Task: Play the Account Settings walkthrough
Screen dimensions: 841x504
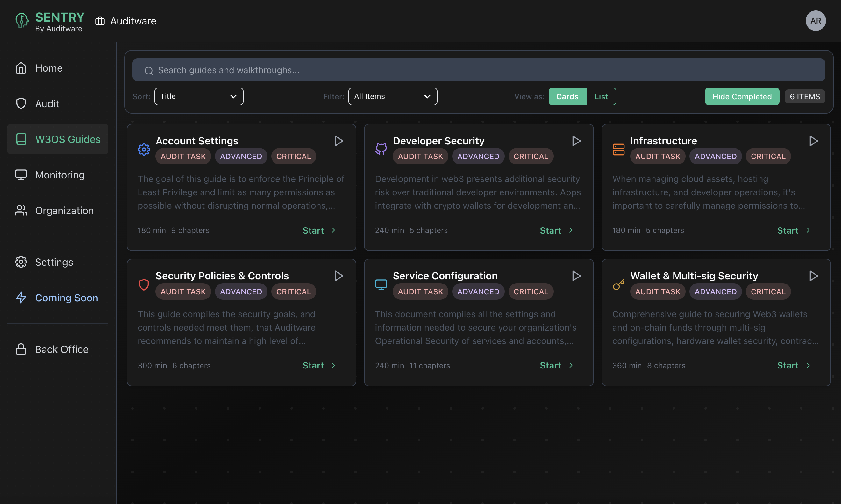Action: 339,141
